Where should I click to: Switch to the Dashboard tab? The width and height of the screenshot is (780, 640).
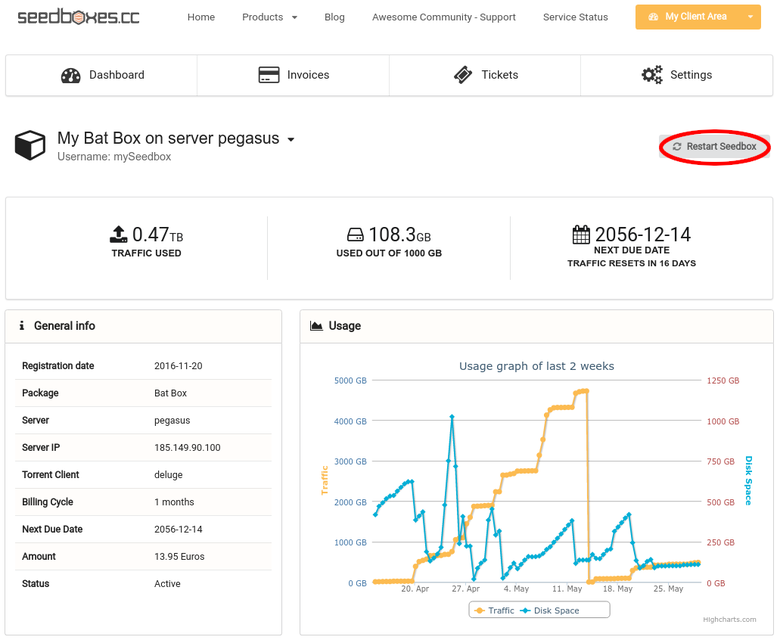101,75
